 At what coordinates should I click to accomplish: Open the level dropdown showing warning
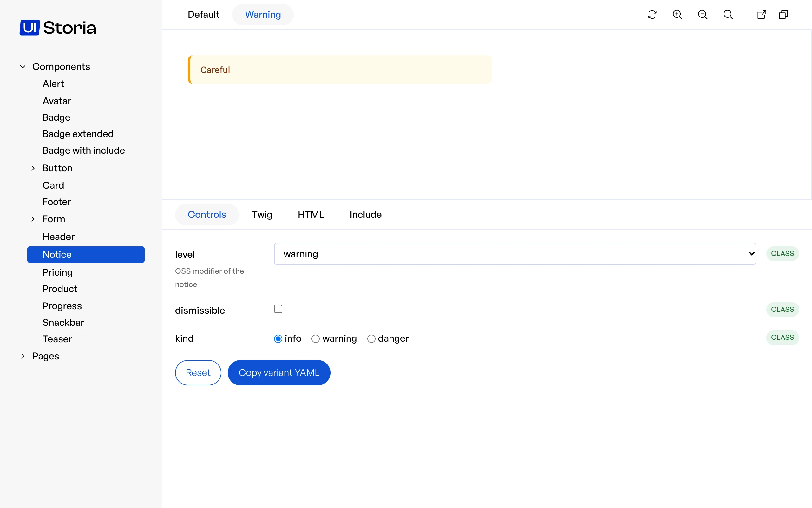(515, 254)
